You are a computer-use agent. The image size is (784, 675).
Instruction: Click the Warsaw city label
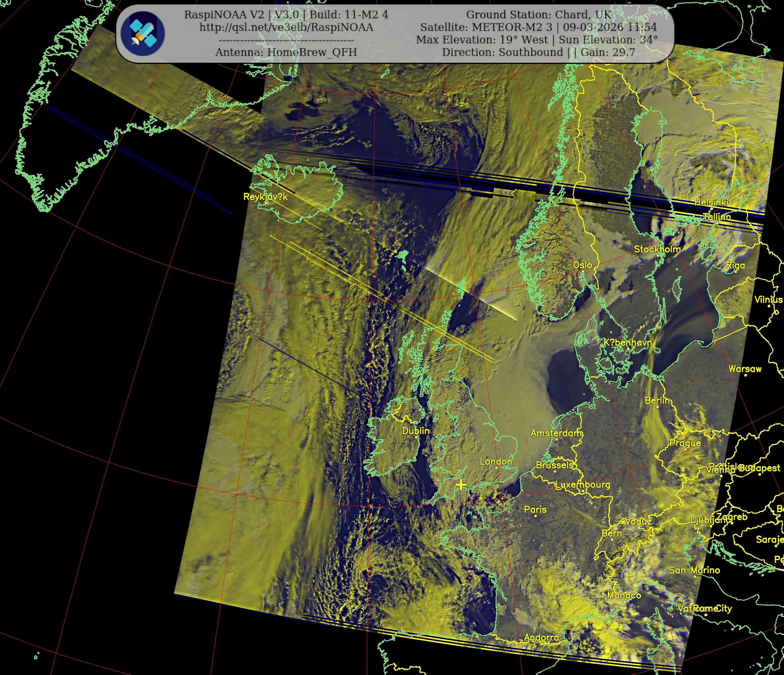point(745,368)
